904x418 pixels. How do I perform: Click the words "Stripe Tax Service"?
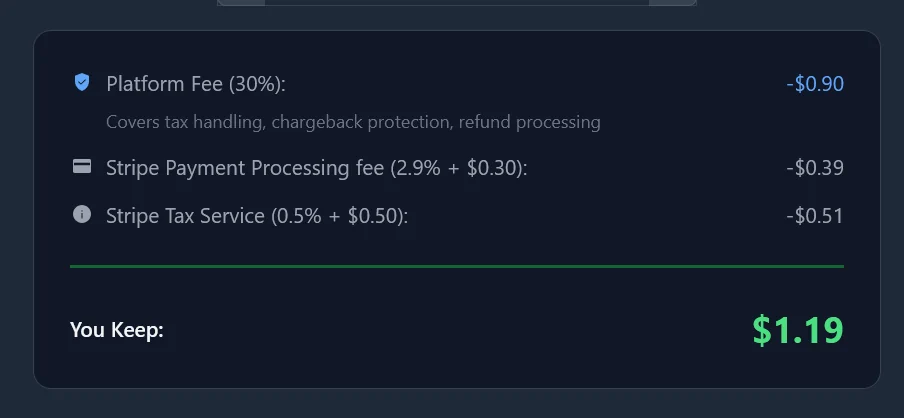click(x=186, y=215)
